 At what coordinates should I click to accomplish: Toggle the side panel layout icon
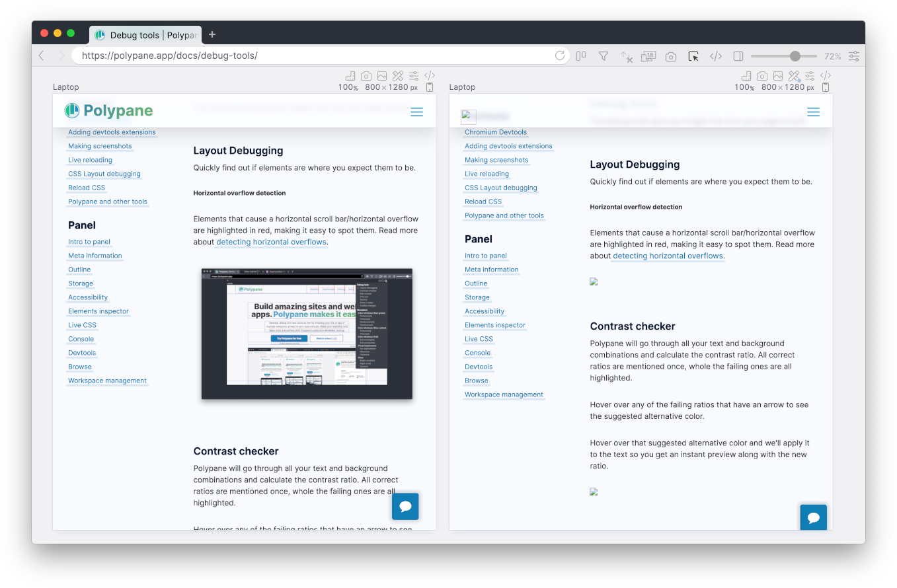[739, 56]
